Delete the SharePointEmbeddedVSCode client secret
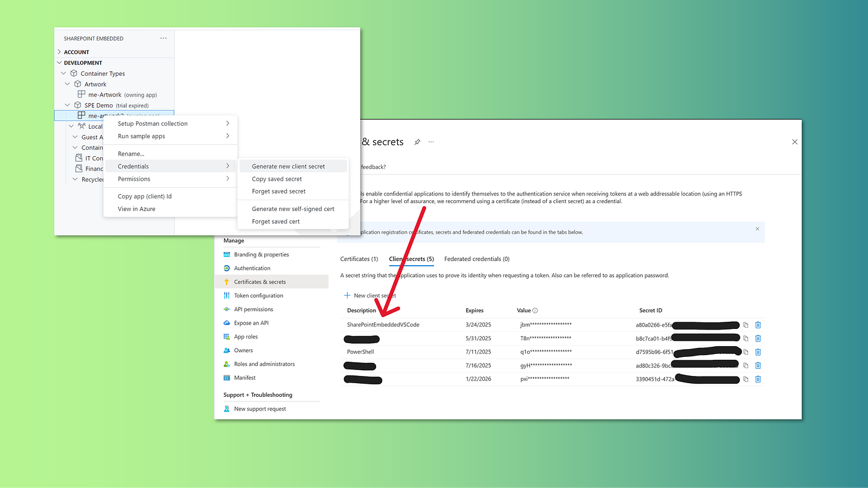868x488 pixels. [x=758, y=325]
